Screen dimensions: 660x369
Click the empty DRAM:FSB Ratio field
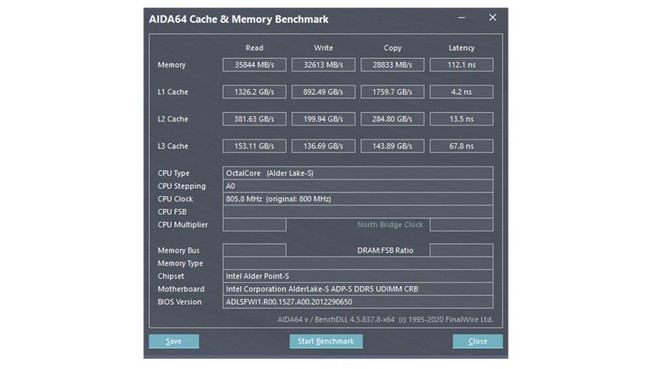click(x=461, y=250)
